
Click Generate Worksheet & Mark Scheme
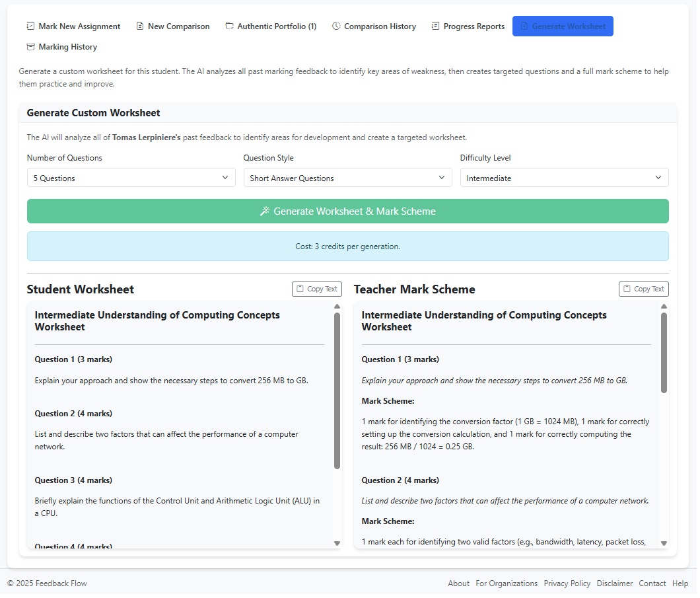(x=347, y=211)
